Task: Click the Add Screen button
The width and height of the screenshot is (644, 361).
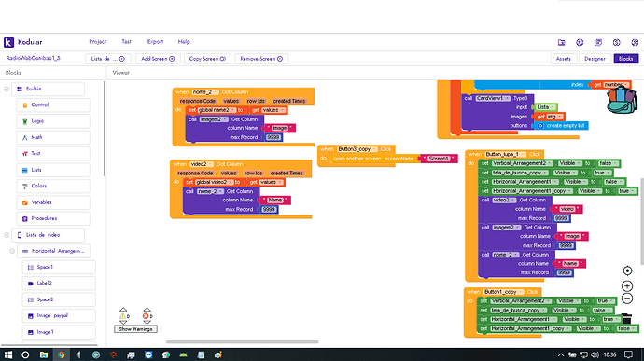Action: click(x=158, y=59)
